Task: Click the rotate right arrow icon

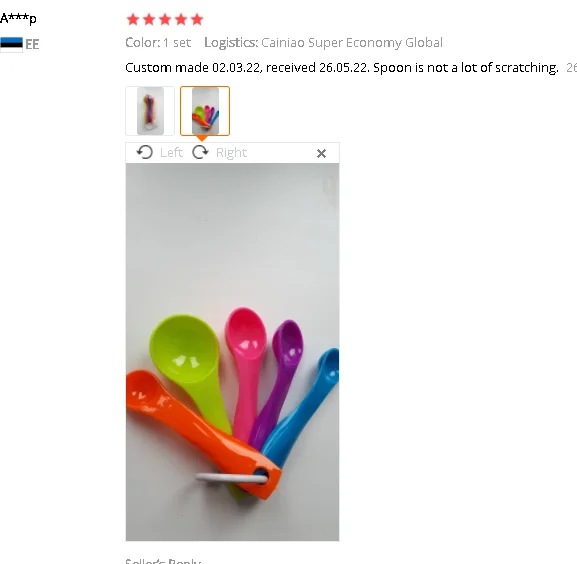Action: pyautogui.click(x=201, y=152)
